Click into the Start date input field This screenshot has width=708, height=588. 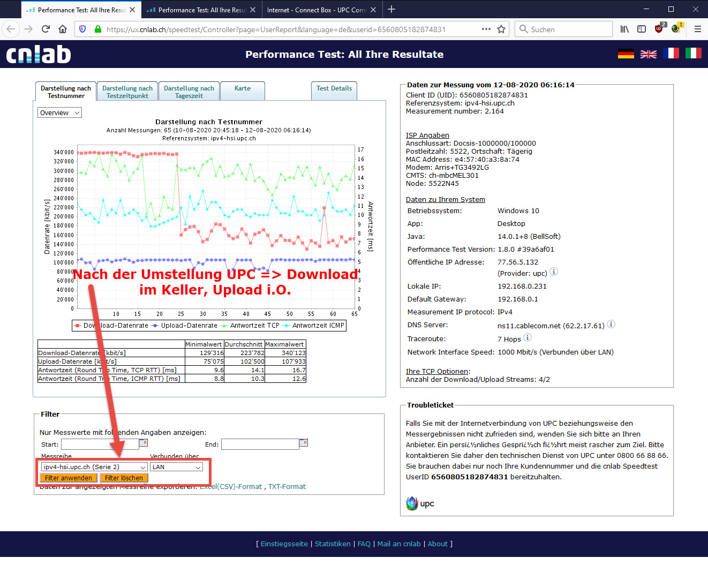(100, 444)
